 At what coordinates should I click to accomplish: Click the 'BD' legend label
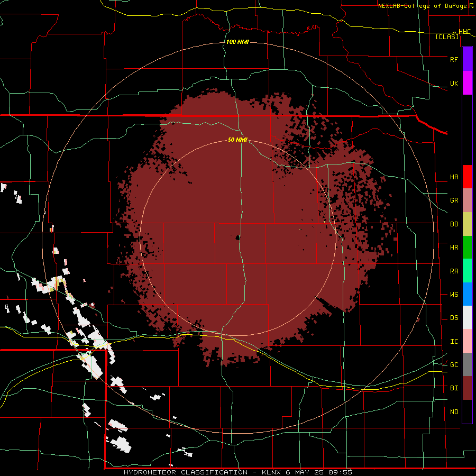454,224
